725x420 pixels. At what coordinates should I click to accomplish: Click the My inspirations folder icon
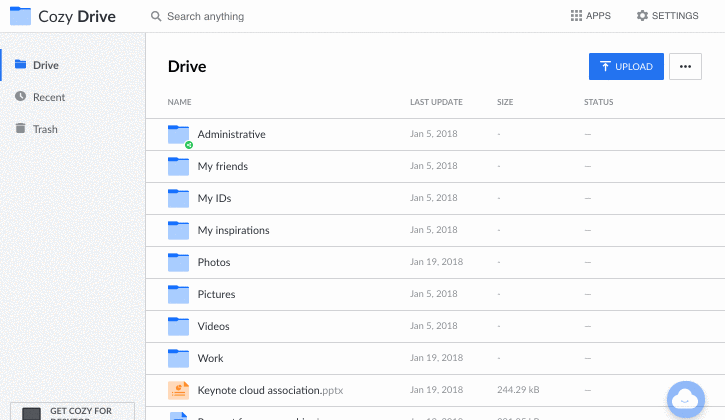[x=178, y=230]
